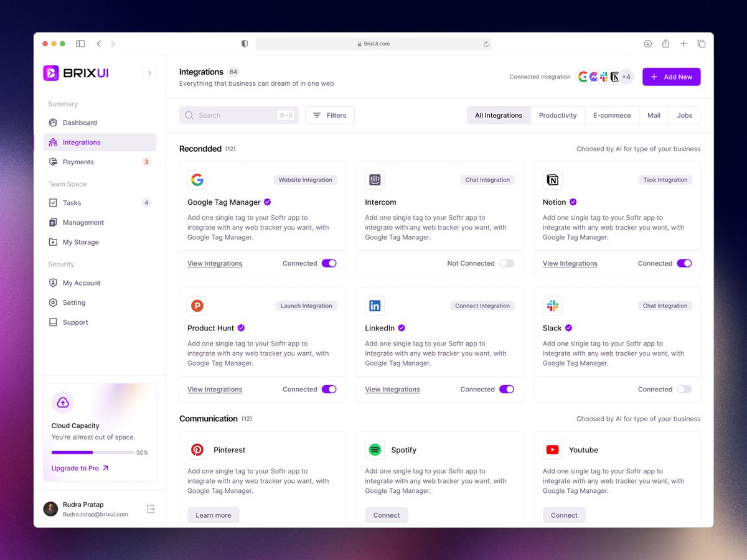The height and width of the screenshot is (560, 747).
Task: Click the Intercom logo icon
Action: [x=375, y=180]
